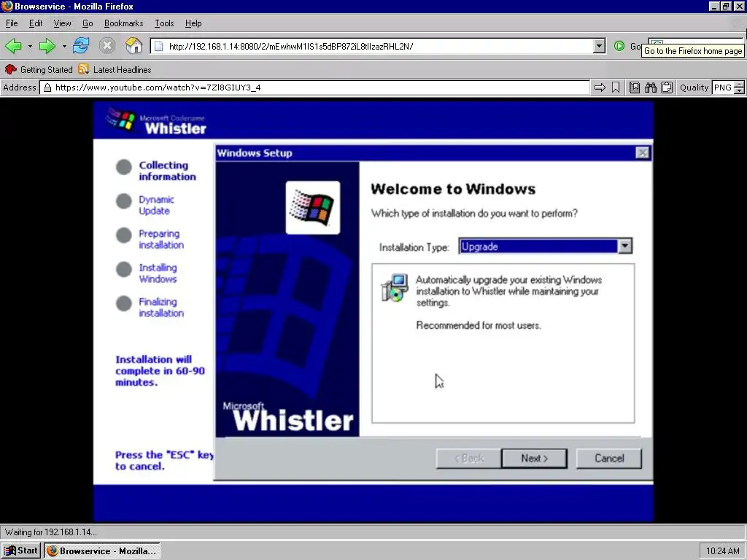The image size is (747, 560).
Task: Click the Start button on taskbar
Action: click(x=21, y=551)
